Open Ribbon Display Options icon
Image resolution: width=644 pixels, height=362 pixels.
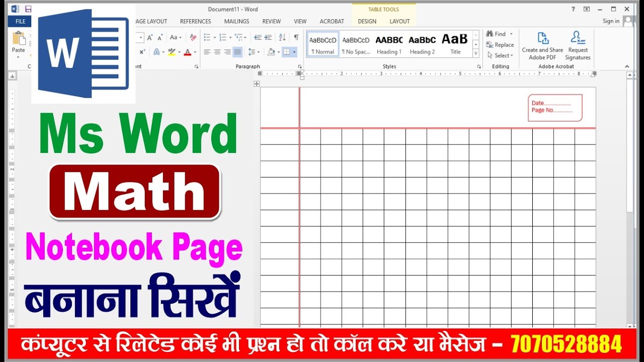pos(587,9)
